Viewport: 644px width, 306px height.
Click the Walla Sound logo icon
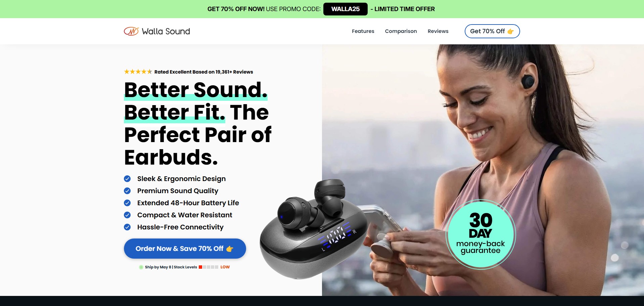pyautogui.click(x=131, y=31)
